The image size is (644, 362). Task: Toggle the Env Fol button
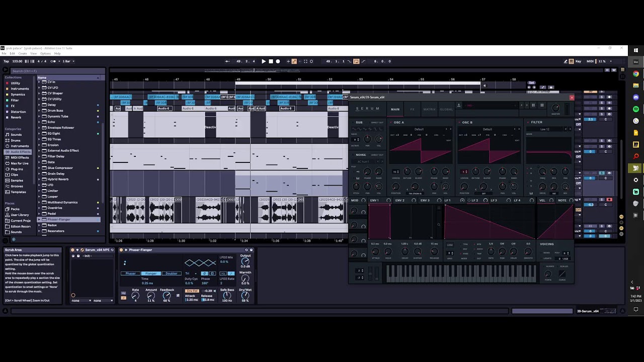click(x=192, y=291)
